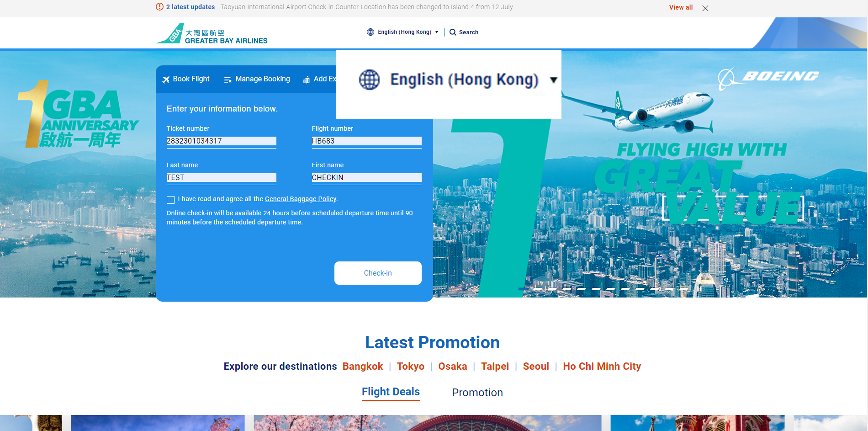Image resolution: width=868 pixels, height=431 pixels.
Task: Open the General Baggage Policy link
Action: (301, 199)
